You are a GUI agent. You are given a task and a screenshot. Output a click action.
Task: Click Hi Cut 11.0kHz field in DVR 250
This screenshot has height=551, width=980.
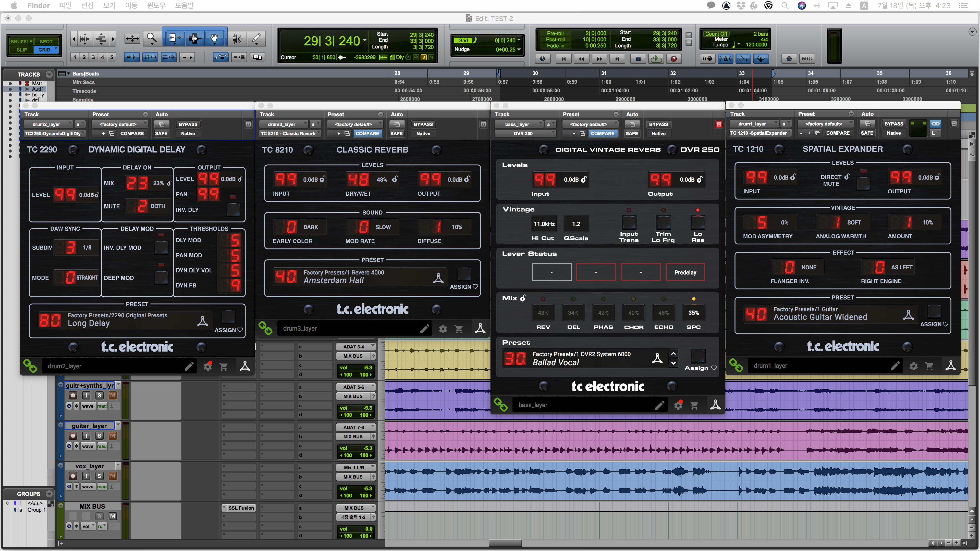pyautogui.click(x=544, y=224)
